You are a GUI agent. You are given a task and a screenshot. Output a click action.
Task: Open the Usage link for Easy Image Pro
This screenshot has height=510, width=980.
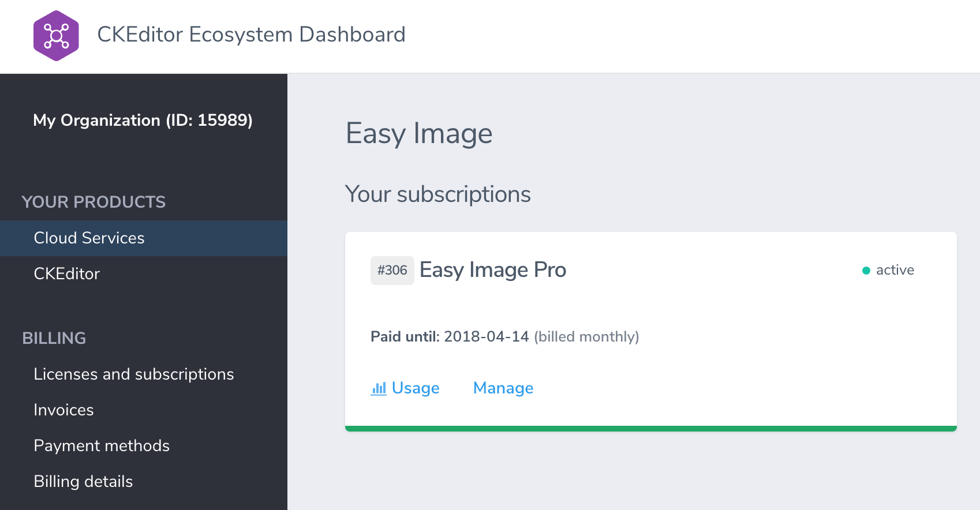(416, 388)
